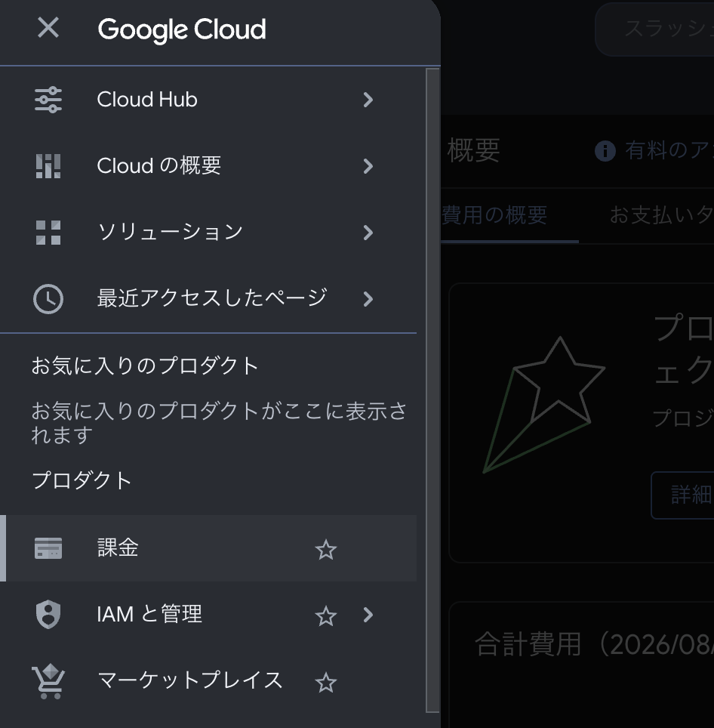Click the プロダクト section heading

click(x=82, y=480)
